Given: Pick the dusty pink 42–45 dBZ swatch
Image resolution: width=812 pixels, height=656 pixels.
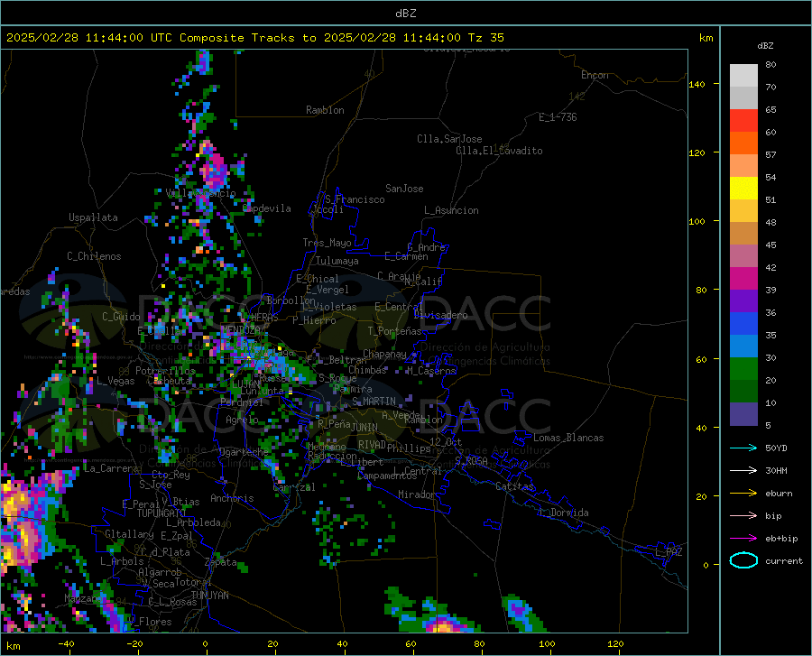Looking at the screenshot, I should point(743,256).
